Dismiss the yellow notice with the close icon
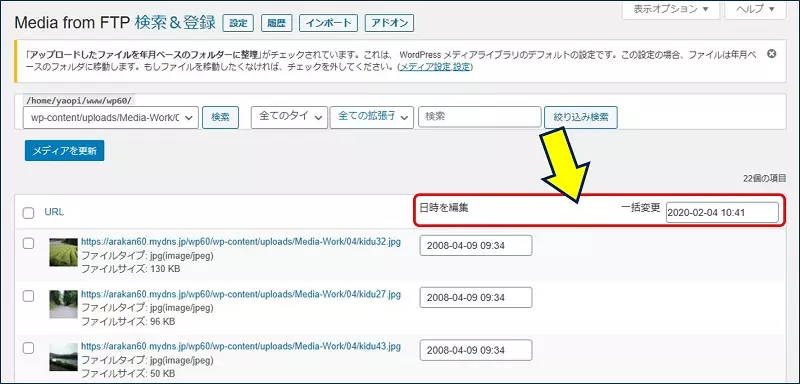The height and width of the screenshot is (384, 800). click(771, 54)
